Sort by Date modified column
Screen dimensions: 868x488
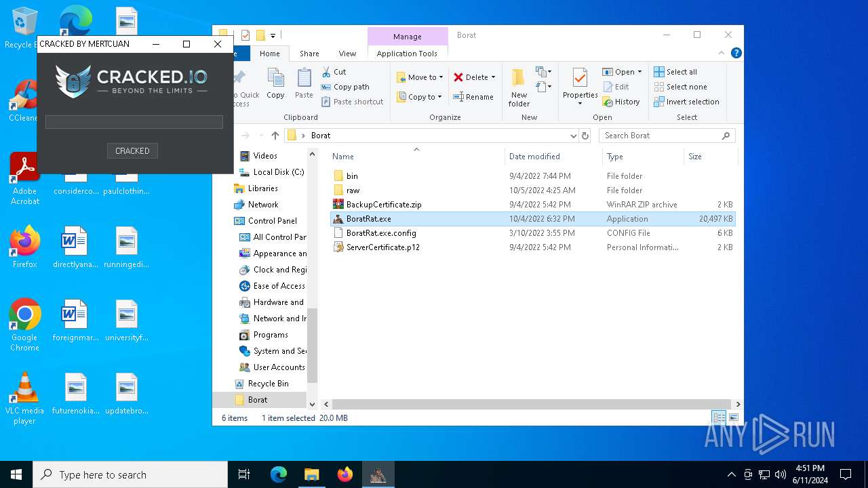tap(553, 157)
